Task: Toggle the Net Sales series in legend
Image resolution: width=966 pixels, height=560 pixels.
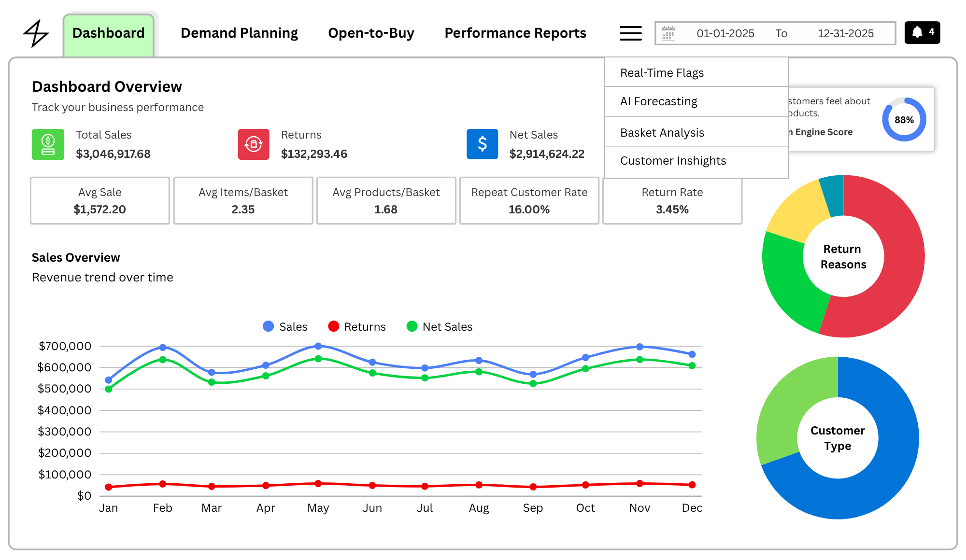Action: [440, 327]
